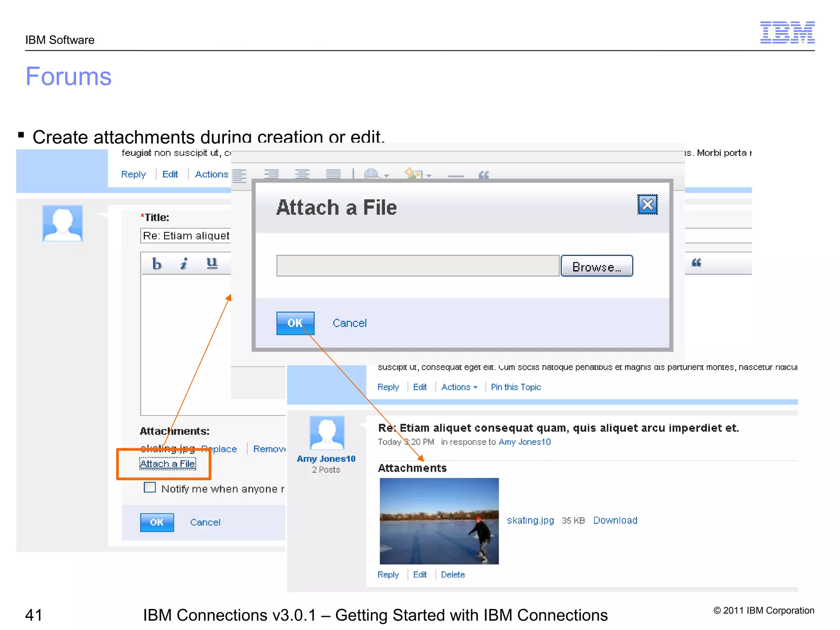Open dropdown arrow beside the globe icon

[x=386, y=176]
